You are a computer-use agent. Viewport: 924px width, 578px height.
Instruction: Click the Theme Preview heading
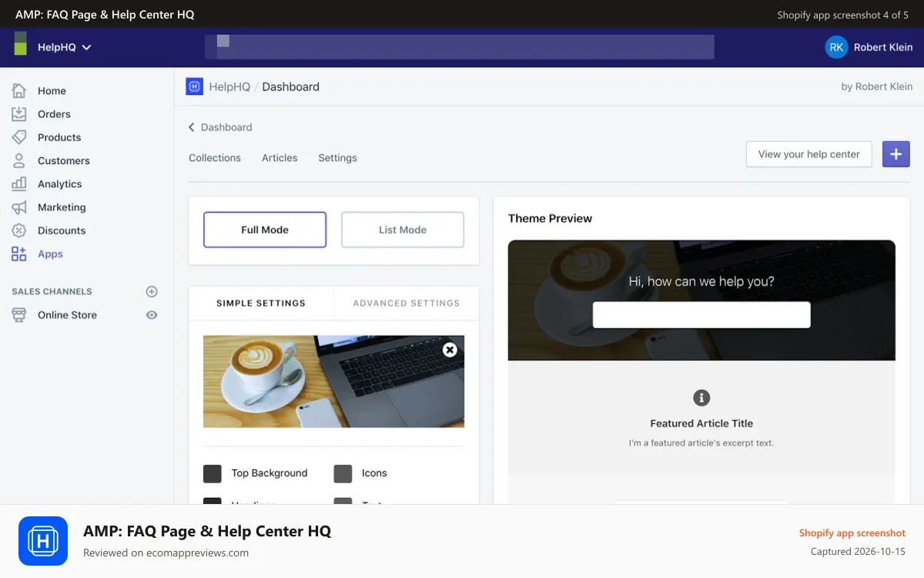550,218
